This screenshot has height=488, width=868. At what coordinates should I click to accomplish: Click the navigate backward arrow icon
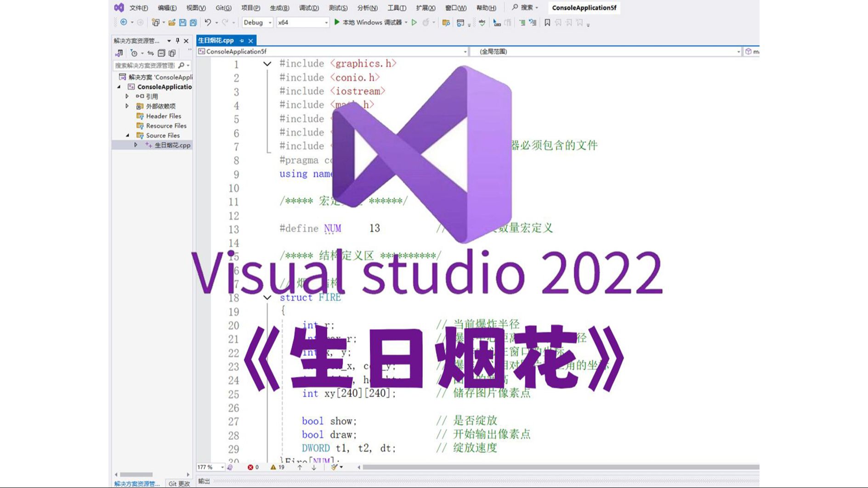(124, 22)
